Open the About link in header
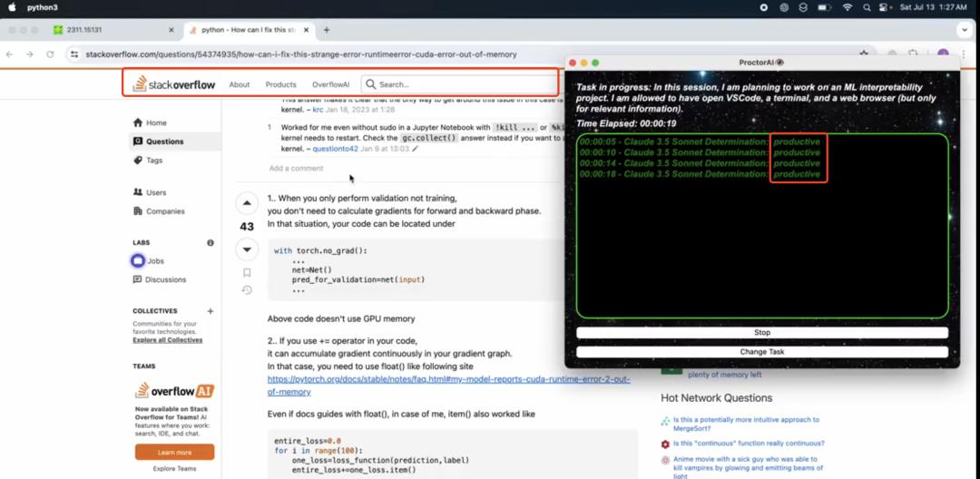Screen dimensions: 980x479 coord(240,84)
